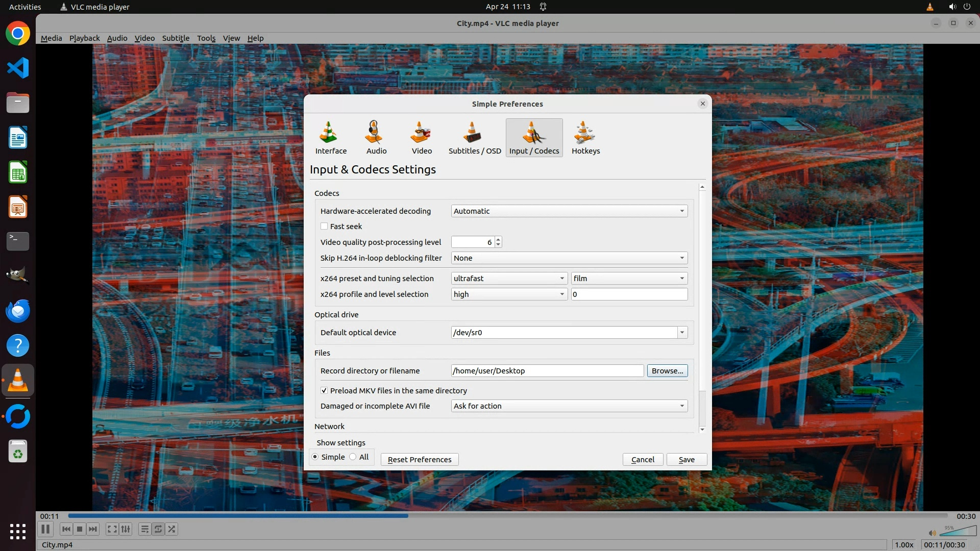
Task: Open the Interface preferences section
Action: pos(331,138)
